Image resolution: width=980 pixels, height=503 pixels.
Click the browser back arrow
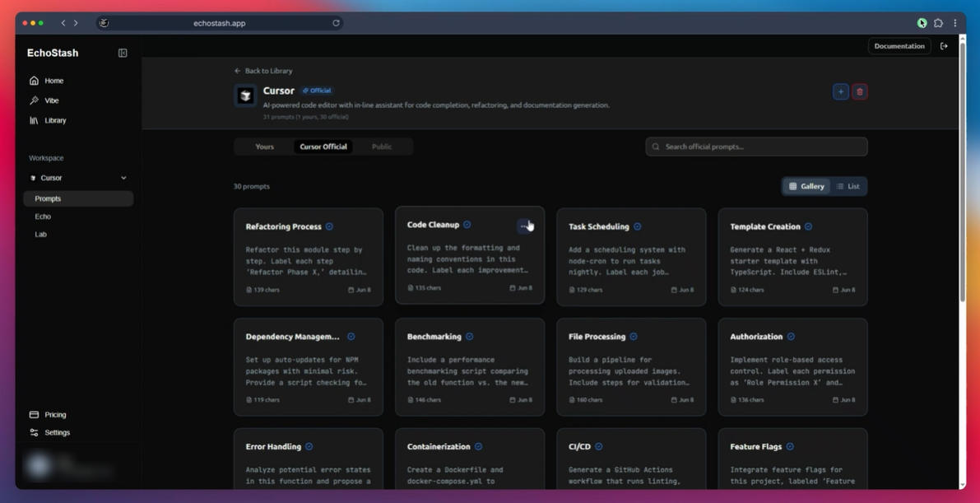pos(63,23)
